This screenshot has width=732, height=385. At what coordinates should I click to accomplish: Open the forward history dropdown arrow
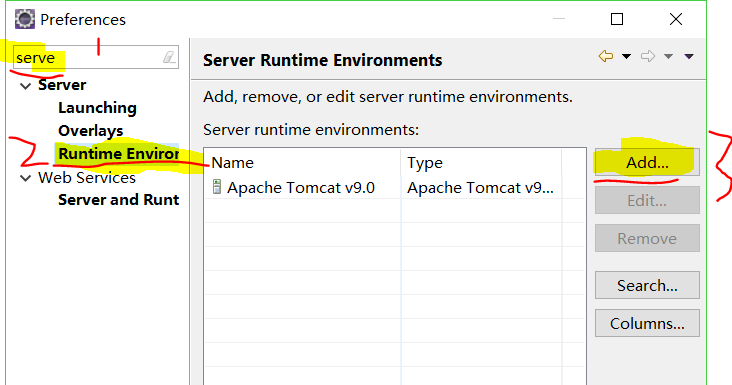(x=669, y=56)
